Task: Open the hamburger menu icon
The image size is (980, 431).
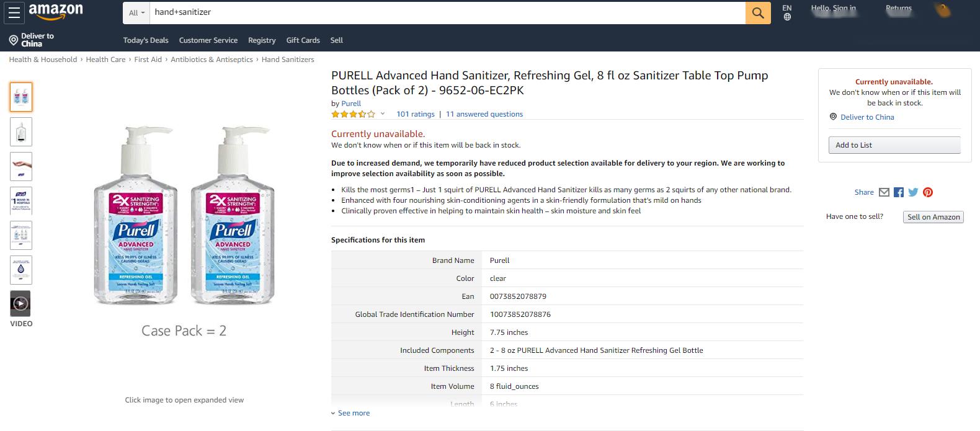Action: click(x=14, y=13)
